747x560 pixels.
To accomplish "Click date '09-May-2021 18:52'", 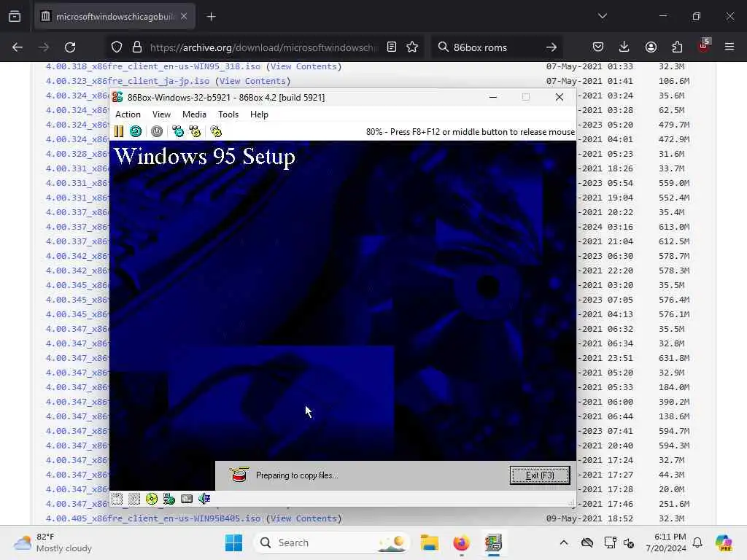I will (589, 518).
